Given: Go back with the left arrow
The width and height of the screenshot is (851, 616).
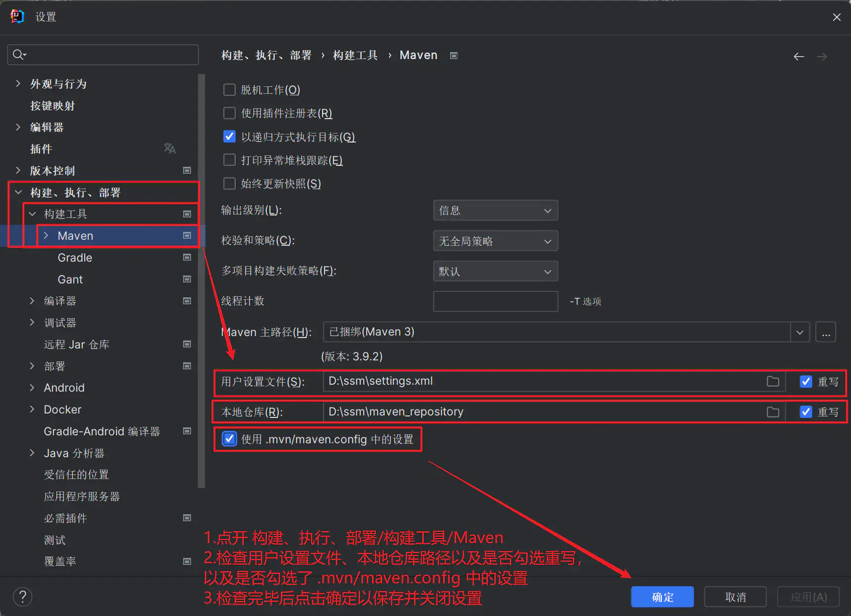Looking at the screenshot, I should coord(799,57).
